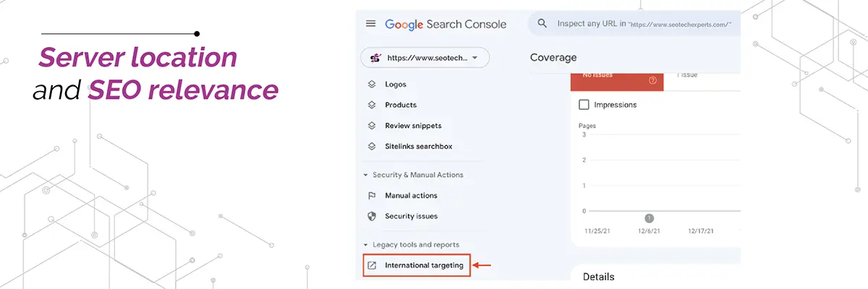Open the hamburger main menu

(x=371, y=24)
